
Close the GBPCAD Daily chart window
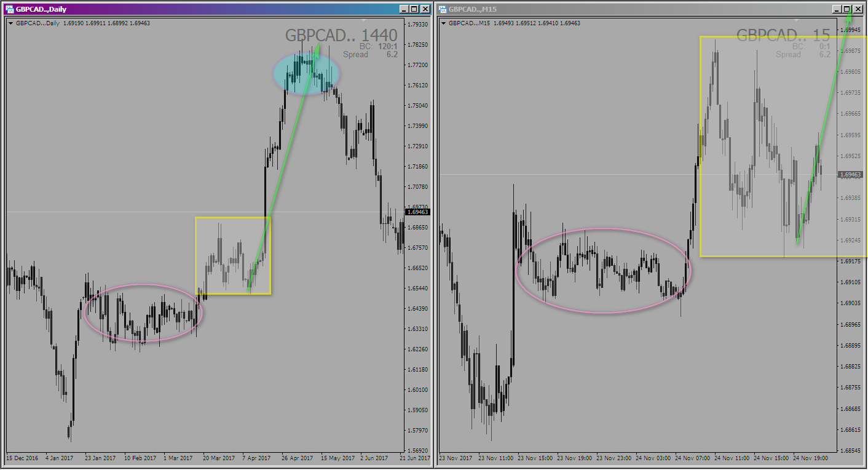425,9
